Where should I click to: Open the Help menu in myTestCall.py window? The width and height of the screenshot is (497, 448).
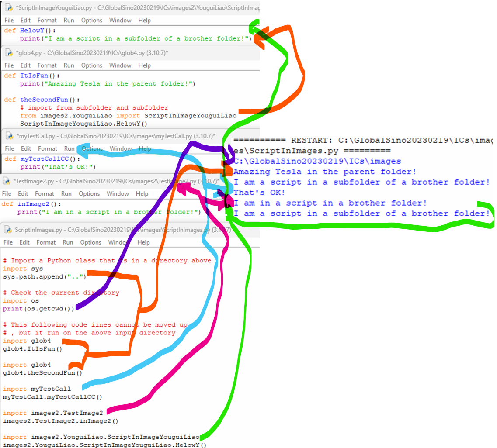click(144, 148)
